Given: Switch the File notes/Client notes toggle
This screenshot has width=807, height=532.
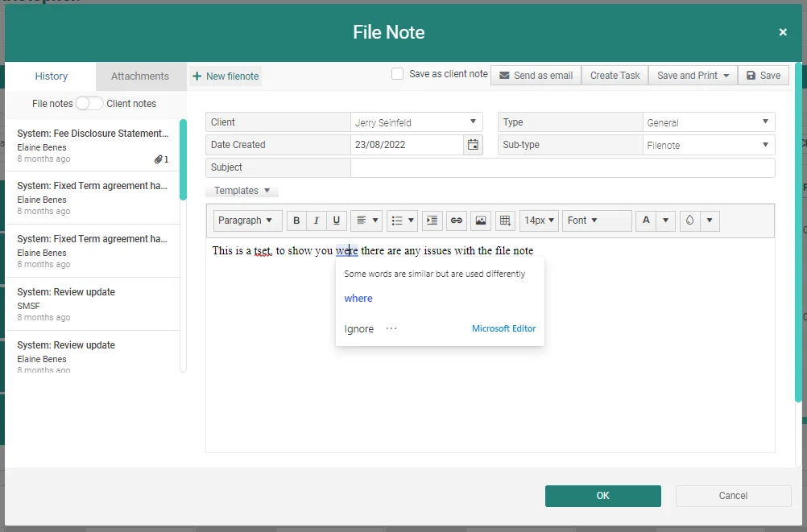Looking at the screenshot, I should pyautogui.click(x=89, y=103).
